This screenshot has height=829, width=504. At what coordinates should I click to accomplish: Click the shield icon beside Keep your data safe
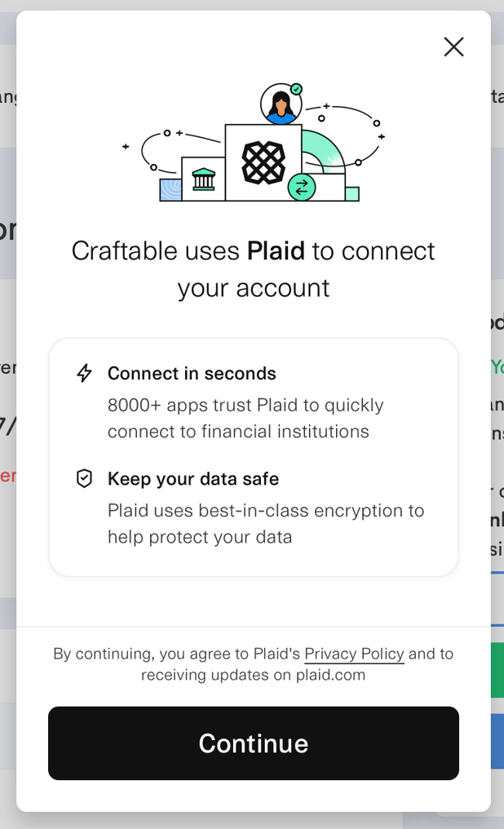pyautogui.click(x=84, y=478)
